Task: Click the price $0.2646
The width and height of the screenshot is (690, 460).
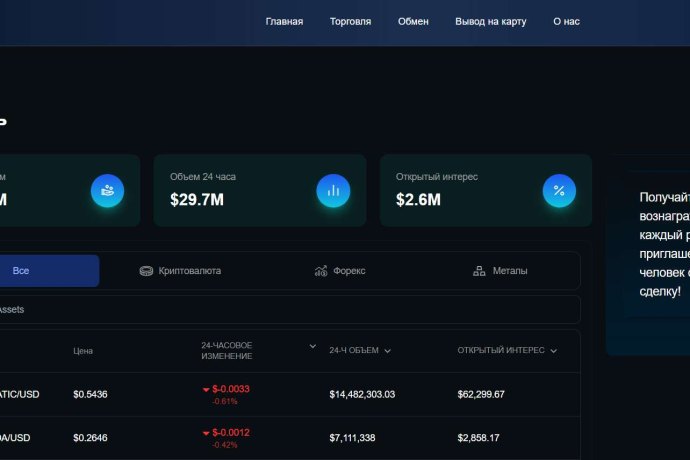Action: pos(90,438)
